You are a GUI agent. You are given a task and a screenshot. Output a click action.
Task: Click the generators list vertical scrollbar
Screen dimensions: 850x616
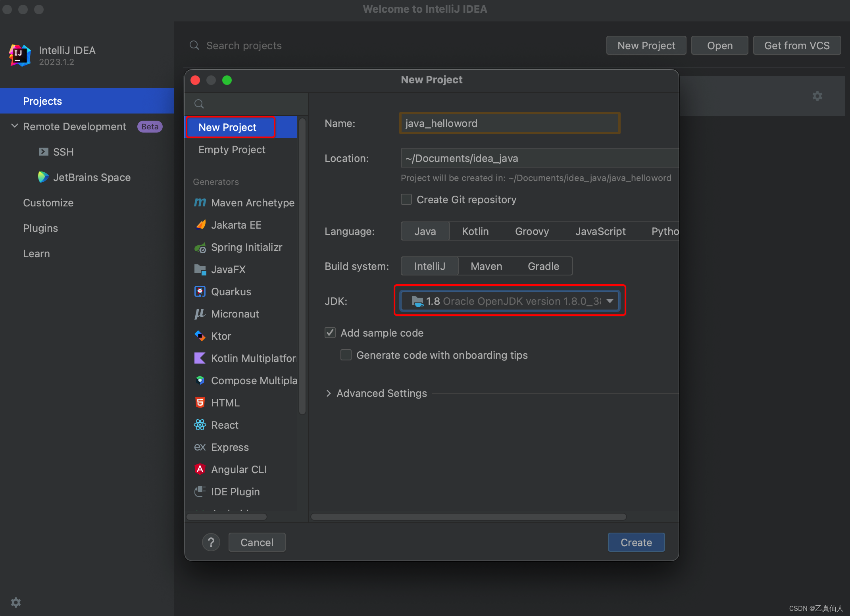pyautogui.click(x=302, y=266)
